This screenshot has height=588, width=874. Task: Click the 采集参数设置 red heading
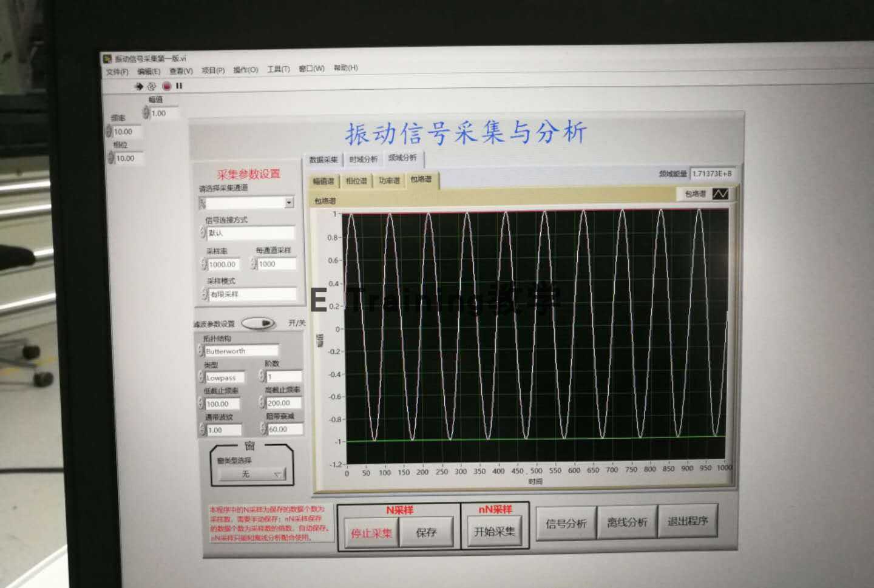pyautogui.click(x=249, y=174)
